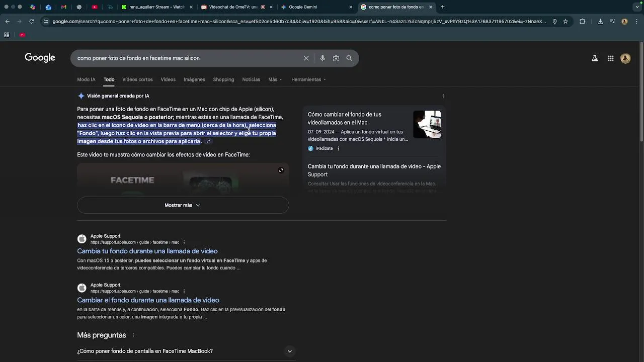The width and height of the screenshot is (644, 362).
Task: Close the Videochat de OmeTV tab
Action: pyautogui.click(x=271, y=7)
